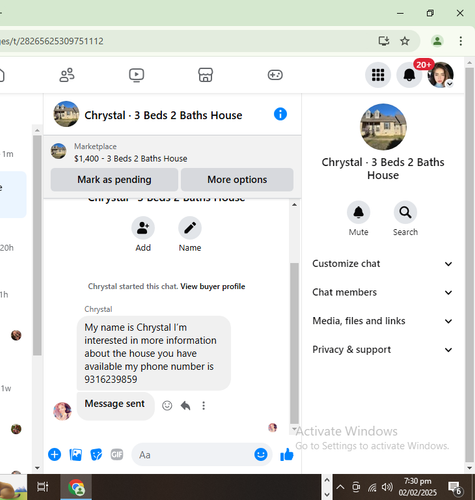
Task: Open the Friends tab icon
Action: pos(67,75)
